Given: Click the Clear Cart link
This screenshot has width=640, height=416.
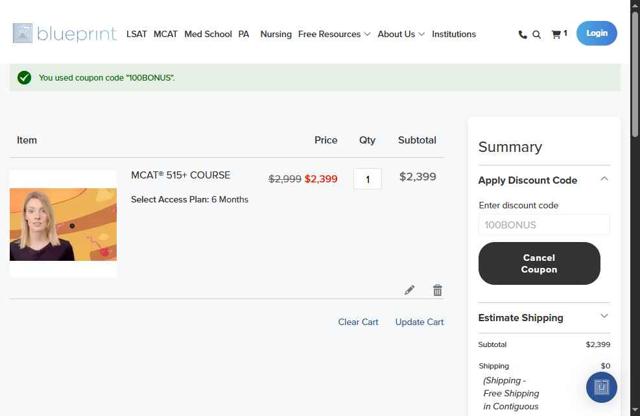Looking at the screenshot, I should pos(358,322).
